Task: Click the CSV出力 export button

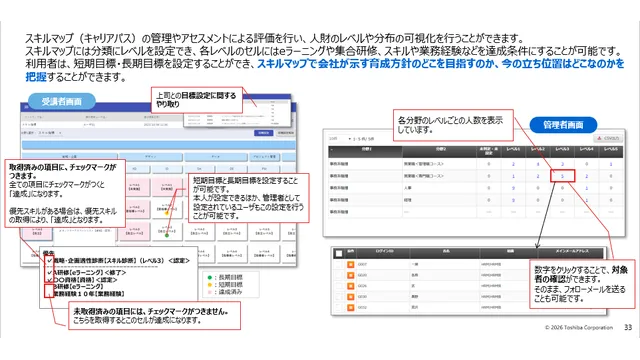Action: click(608, 138)
